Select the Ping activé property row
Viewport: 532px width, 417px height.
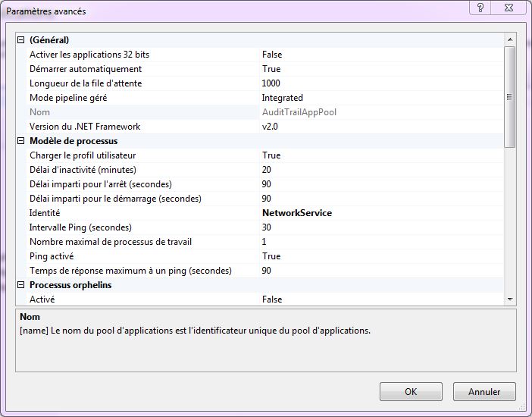pyautogui.click(x=53, y=256)
